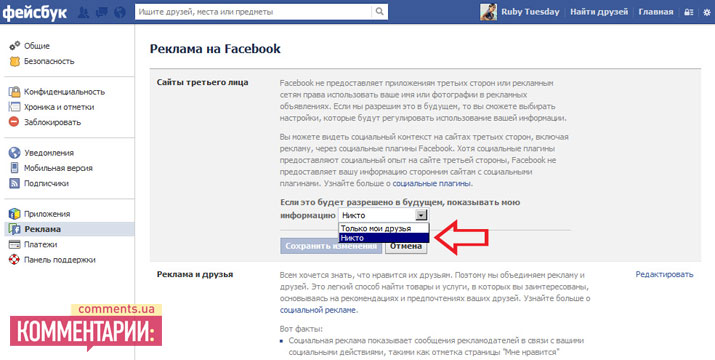Select Реклама in the sidebar

pos(69,229)
